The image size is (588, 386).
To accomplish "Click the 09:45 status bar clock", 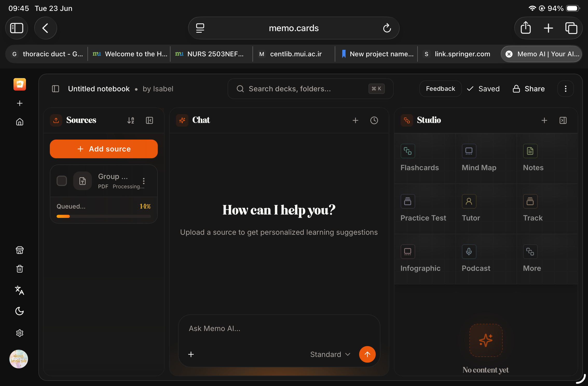I will click(x=19, y=8).
